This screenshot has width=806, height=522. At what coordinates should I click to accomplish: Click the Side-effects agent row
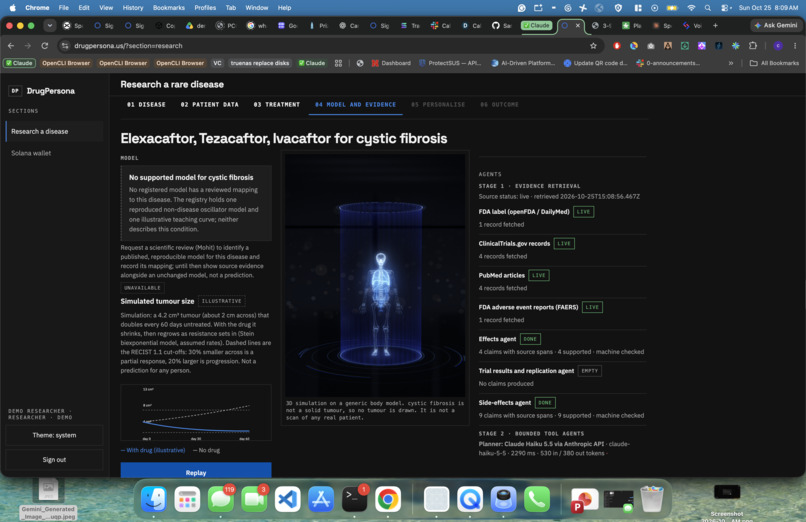[562, 408]
